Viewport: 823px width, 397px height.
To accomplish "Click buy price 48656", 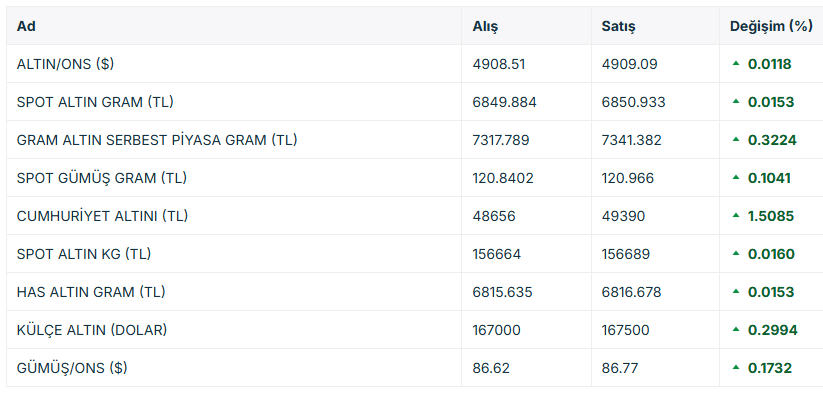I will pyautogui.click(x=494, y=216).
